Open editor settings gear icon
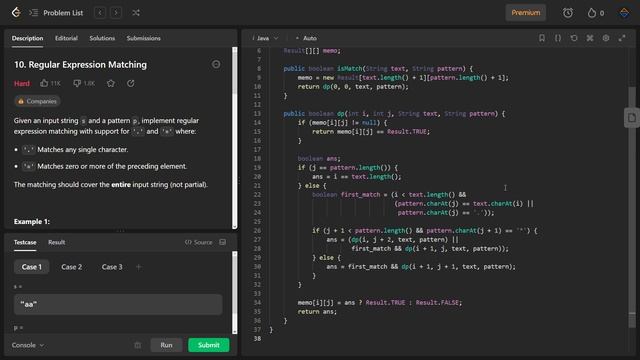 pos(606,38)
